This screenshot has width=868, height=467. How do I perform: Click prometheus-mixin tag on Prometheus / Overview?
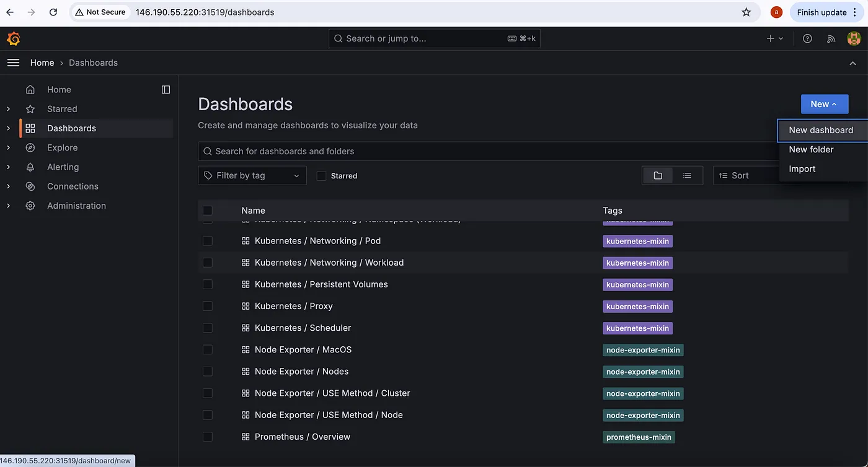pos(639,437)
